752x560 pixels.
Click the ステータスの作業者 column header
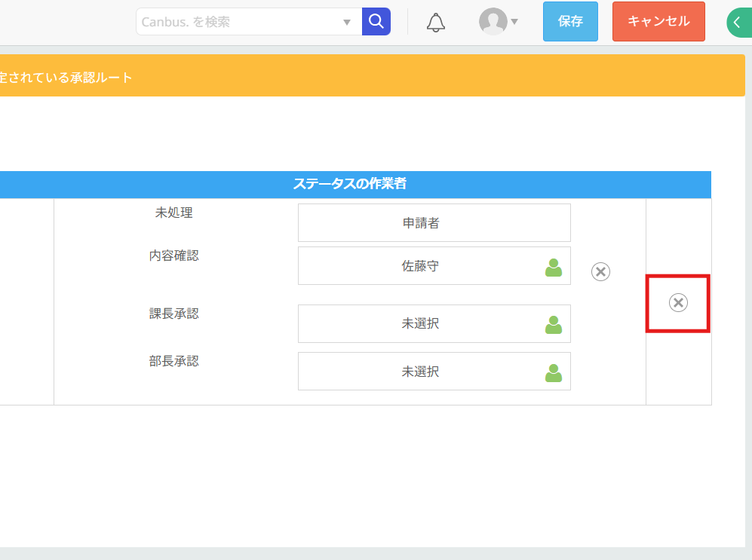[x=355, y=184]
